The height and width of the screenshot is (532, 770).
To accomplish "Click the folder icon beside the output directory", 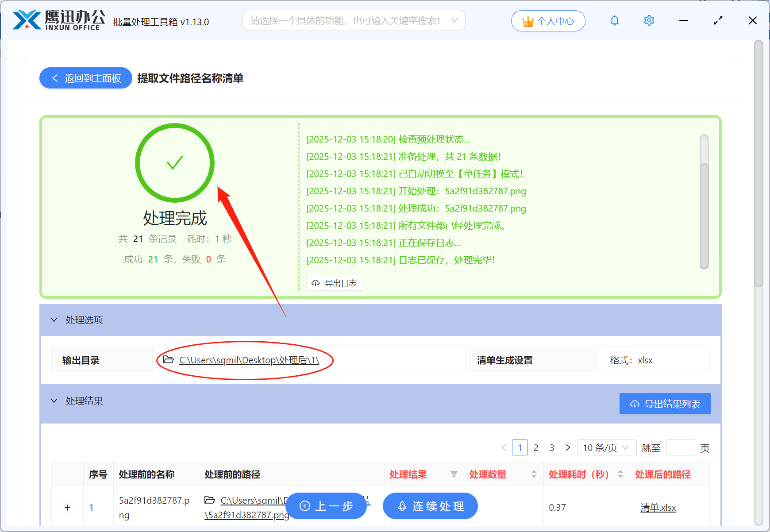I will (x=168, y=360).
